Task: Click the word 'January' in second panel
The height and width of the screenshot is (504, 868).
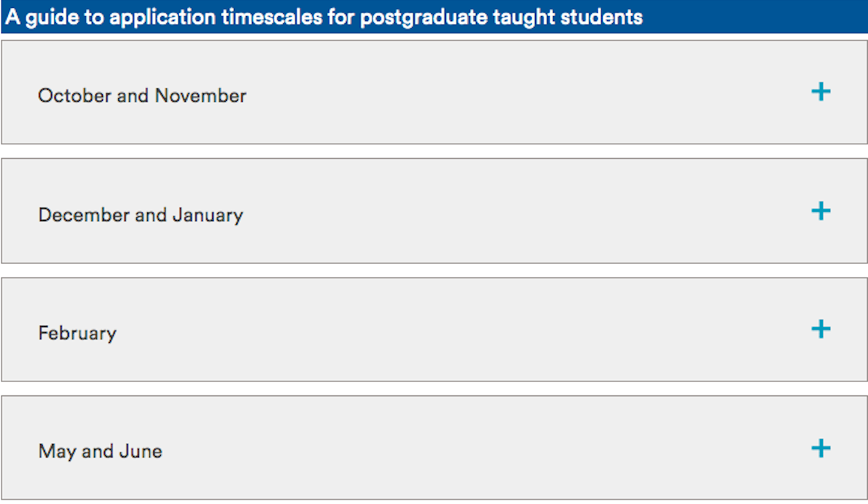Action: pyautogui.click(x=207, y=215)
